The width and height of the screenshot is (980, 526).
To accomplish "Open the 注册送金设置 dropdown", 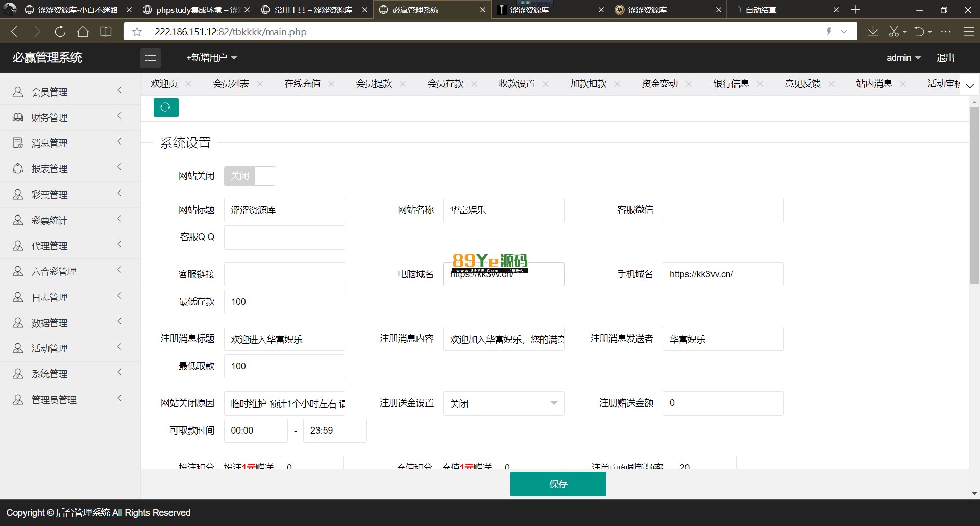I will [503, 403].
